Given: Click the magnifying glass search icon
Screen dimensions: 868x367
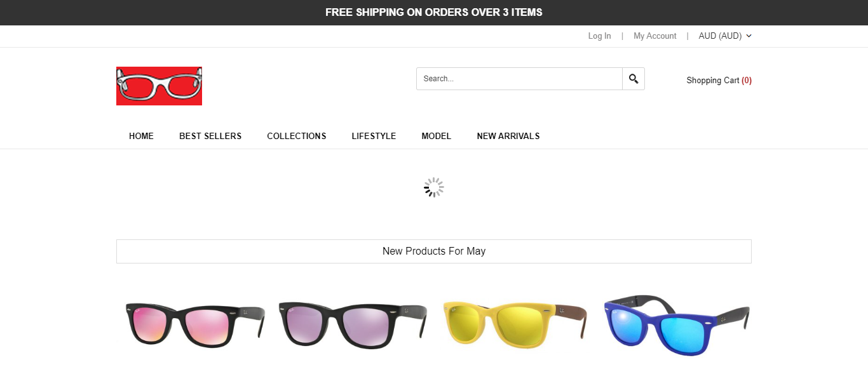Looking at the screenshot, I should point(634,79).
